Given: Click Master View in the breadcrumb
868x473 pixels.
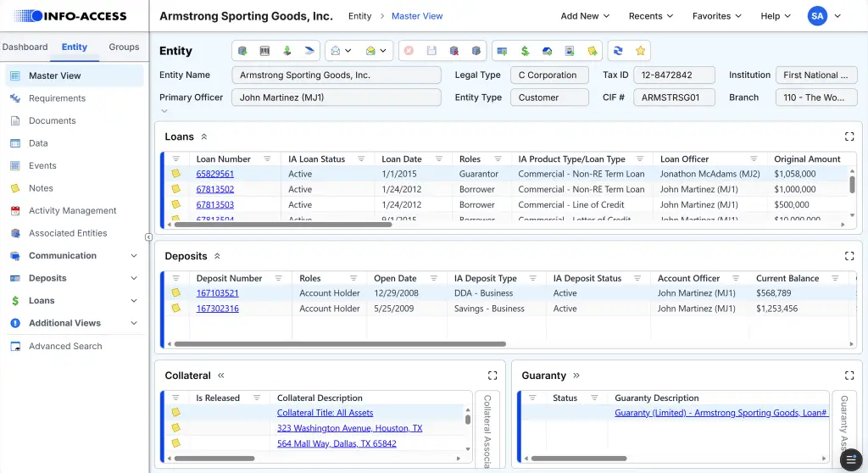Looking at the screenshot, I should click(x=417, y=16).
